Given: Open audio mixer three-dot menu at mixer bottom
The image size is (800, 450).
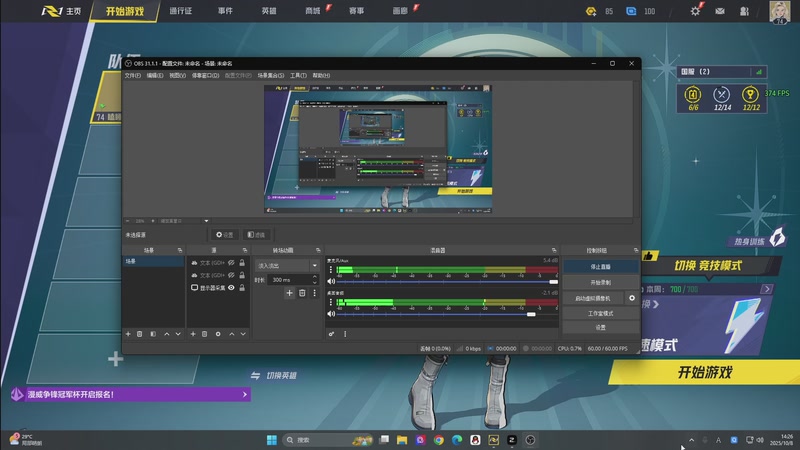Looking at the screenshot, I should coord(345,334).
